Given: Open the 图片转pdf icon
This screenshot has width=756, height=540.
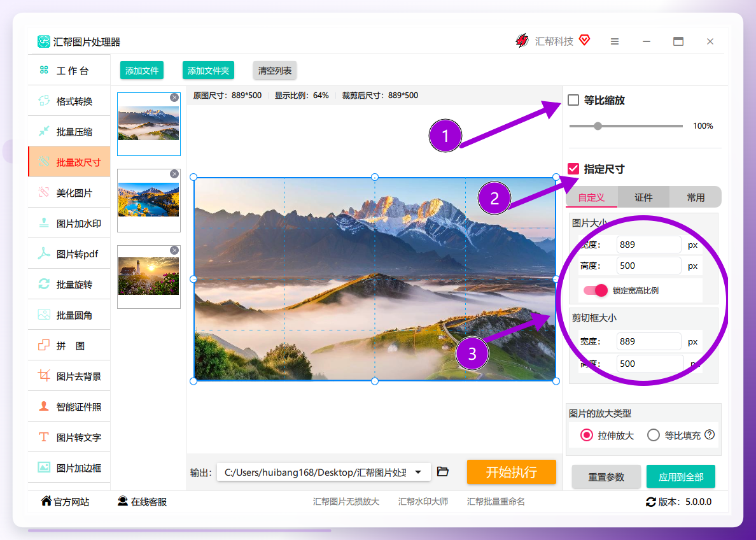Looking at the screenshot, I should (44, 253).
